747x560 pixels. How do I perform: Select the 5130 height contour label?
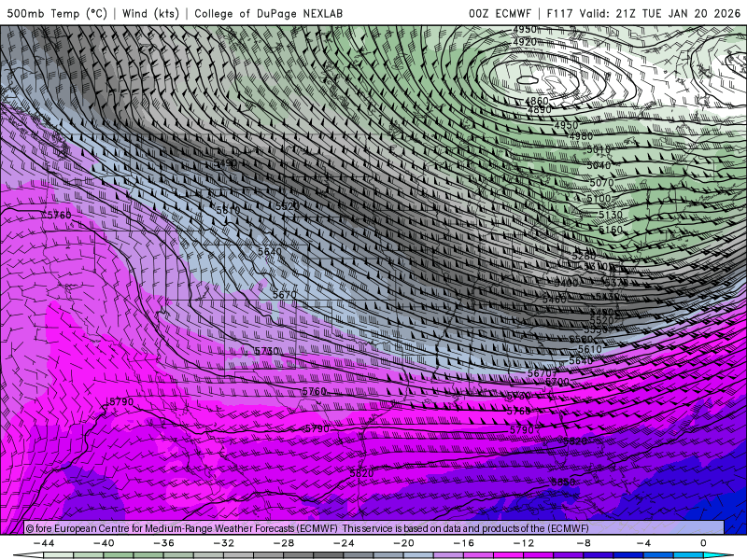(x=611, y=215)
